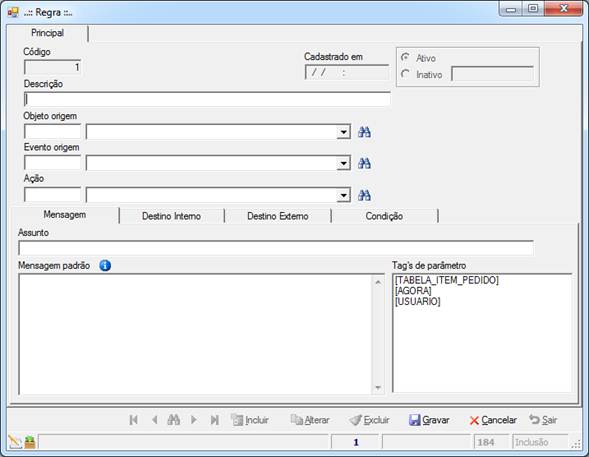Switch to the Mensagem tab
589x457 pixels.
pos(65,215)
